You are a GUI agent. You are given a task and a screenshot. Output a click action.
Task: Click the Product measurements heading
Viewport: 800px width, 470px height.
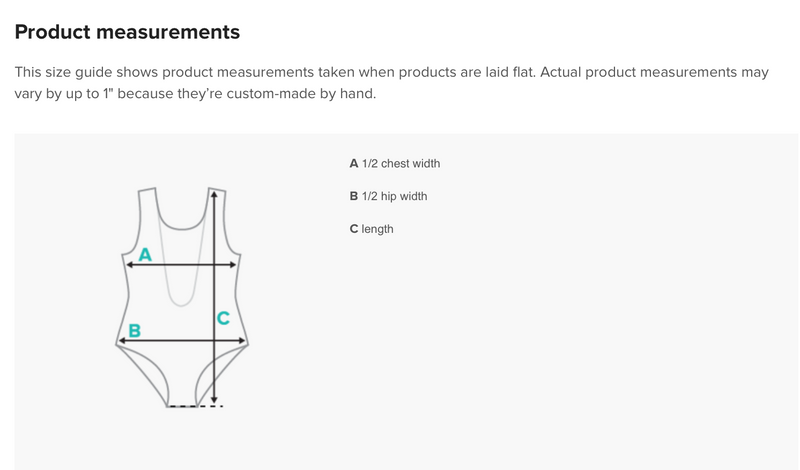127,32
